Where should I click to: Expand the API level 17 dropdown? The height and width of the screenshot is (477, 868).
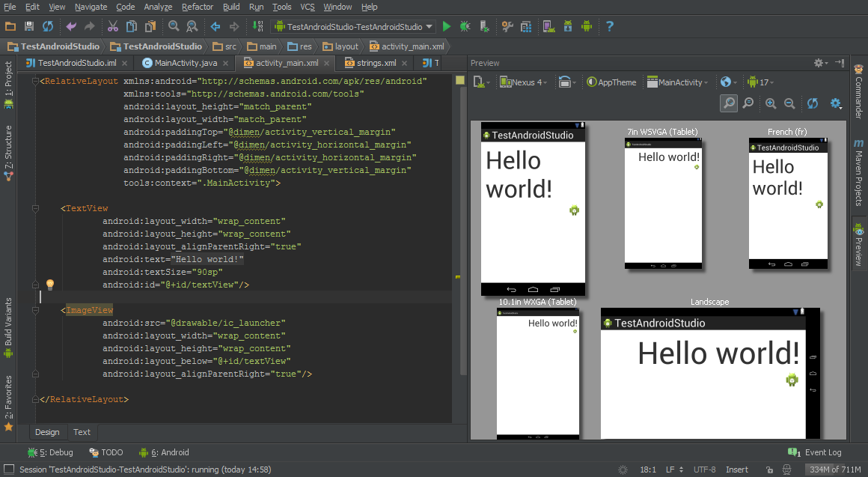pyautogui.click(x=761, y=82)
